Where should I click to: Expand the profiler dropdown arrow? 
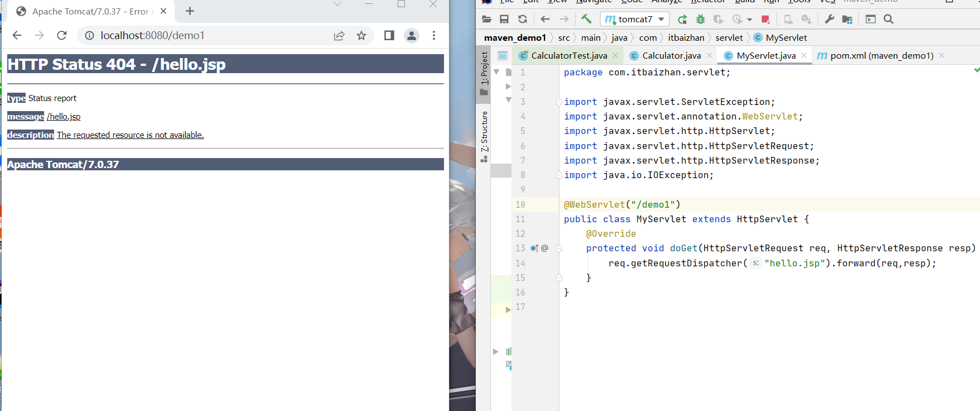tap(750, 20)
